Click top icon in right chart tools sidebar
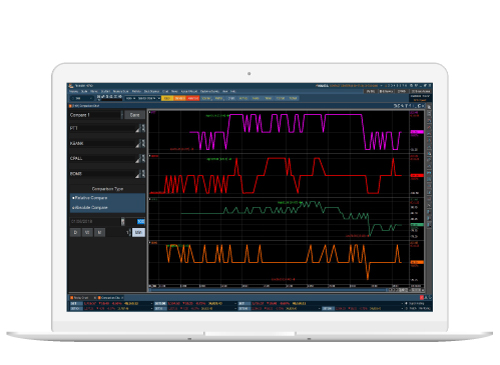500x365 pixels. (x=429, y=107)
